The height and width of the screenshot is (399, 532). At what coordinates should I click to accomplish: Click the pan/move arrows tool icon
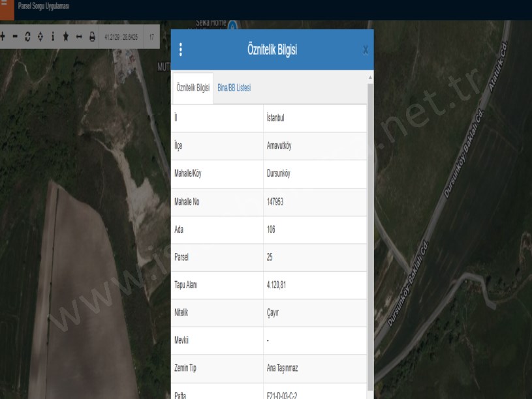click(x=40, y=37)
